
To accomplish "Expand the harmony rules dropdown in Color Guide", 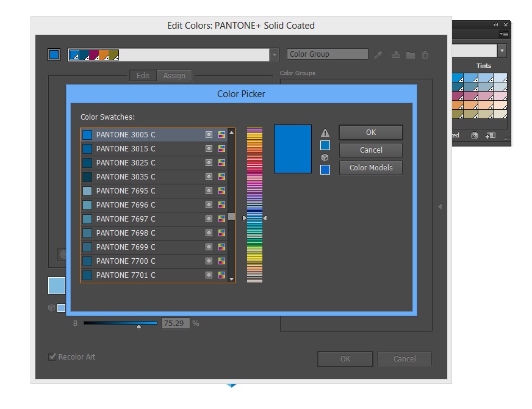I will 502,51.
